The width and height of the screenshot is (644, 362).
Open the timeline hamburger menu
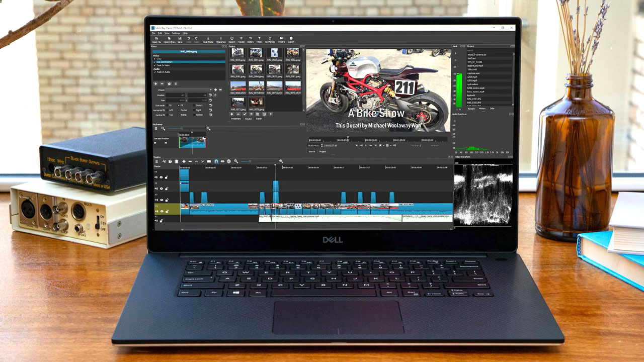(x=157, y=161)
